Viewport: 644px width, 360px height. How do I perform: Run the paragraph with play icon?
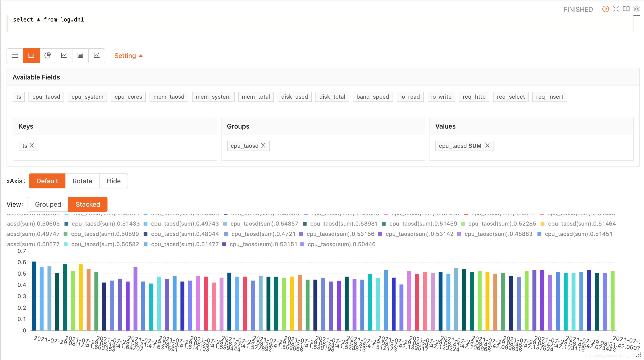tap(605, 9)
